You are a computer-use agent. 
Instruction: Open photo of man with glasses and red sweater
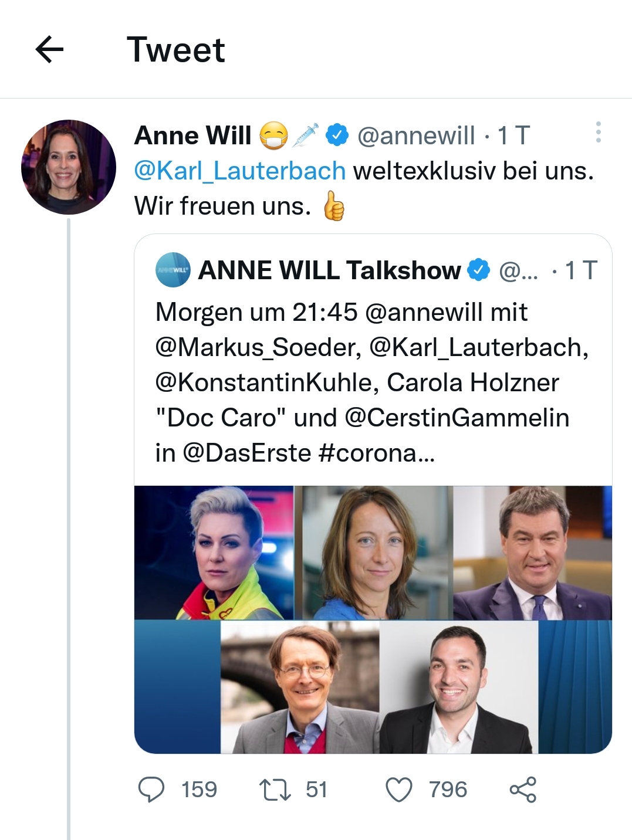[x=300, y=687]
